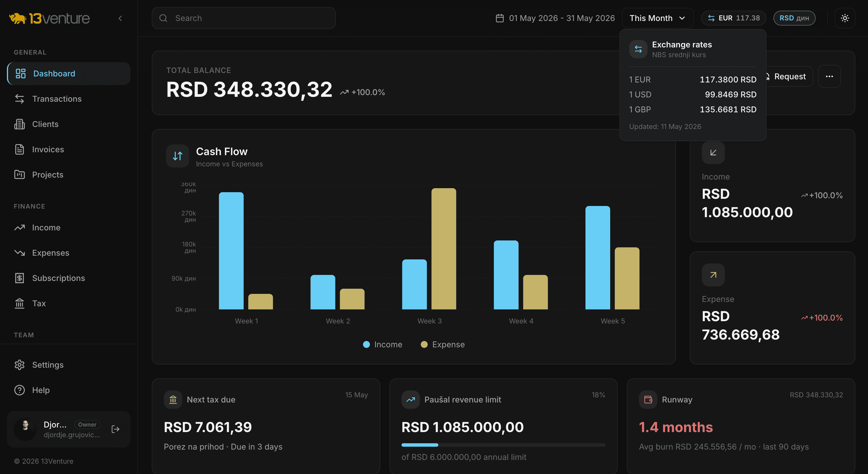The image size is (868, 474).
Task: Click the Clients building icon
Action: tap(20, 124)
